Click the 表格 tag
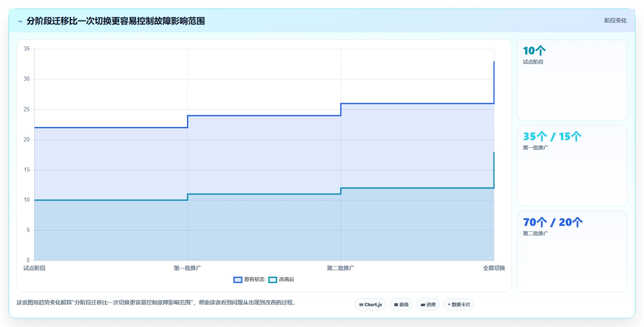The width and height of the screenshot is (644, 327). (x=401, y=304)
